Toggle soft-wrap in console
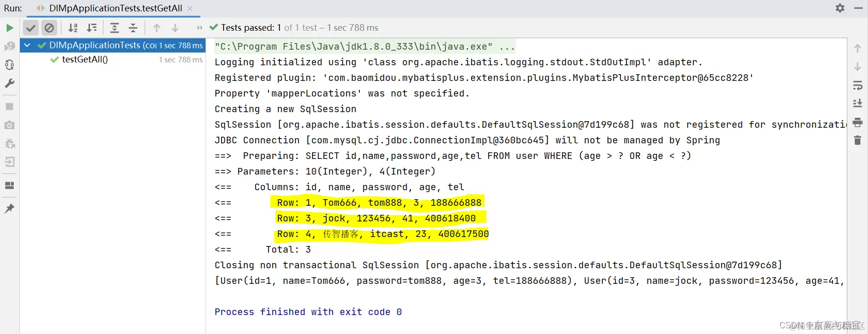This screenshot has height=334, width=868. tap(858, 86)
